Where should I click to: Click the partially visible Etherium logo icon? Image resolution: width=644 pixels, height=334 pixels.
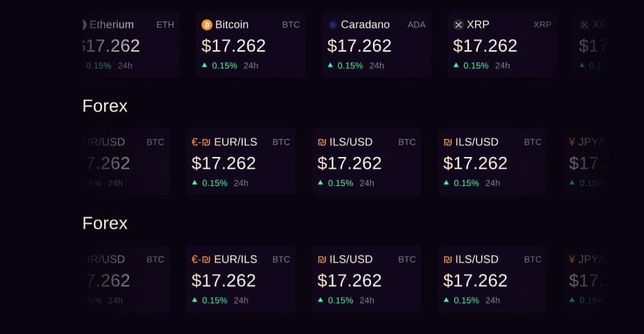tap(85, 25)
